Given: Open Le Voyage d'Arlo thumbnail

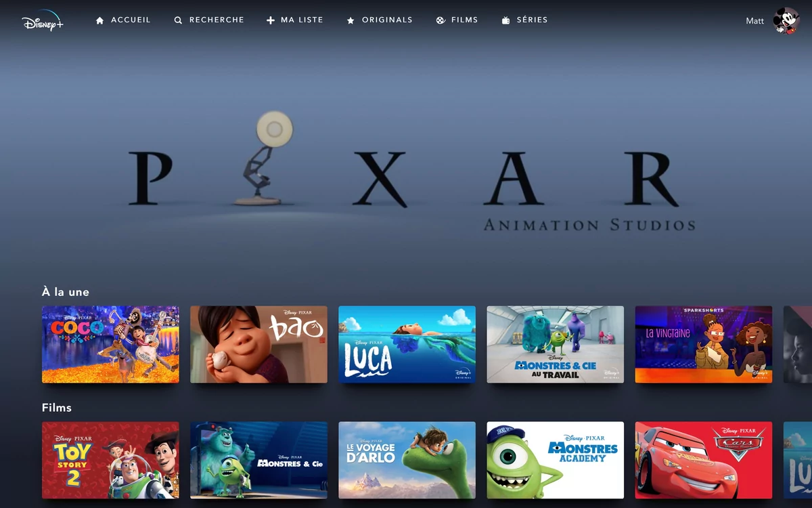Looking at the screenshot, I should 407,461.
